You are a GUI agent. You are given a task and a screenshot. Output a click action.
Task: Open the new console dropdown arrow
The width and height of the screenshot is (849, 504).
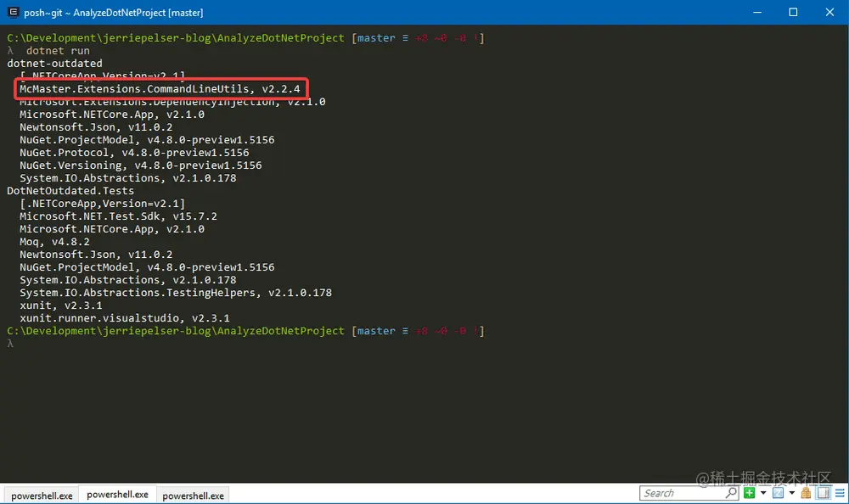763,493
